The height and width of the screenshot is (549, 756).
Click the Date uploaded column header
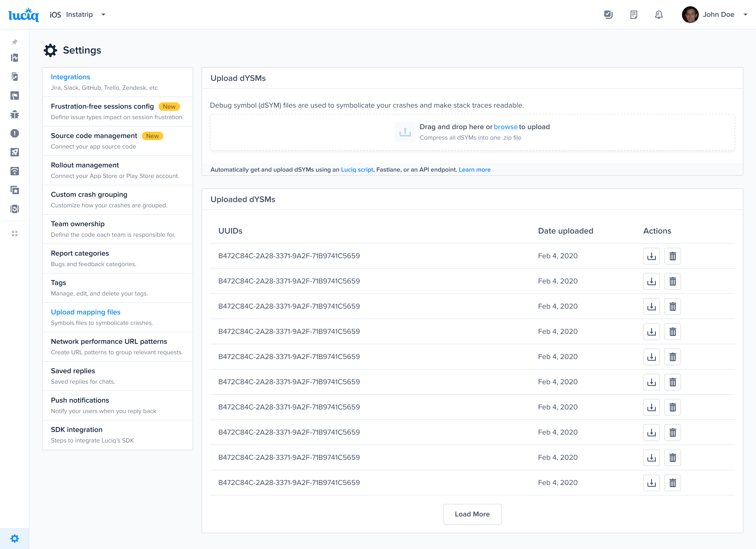point(565,231)
